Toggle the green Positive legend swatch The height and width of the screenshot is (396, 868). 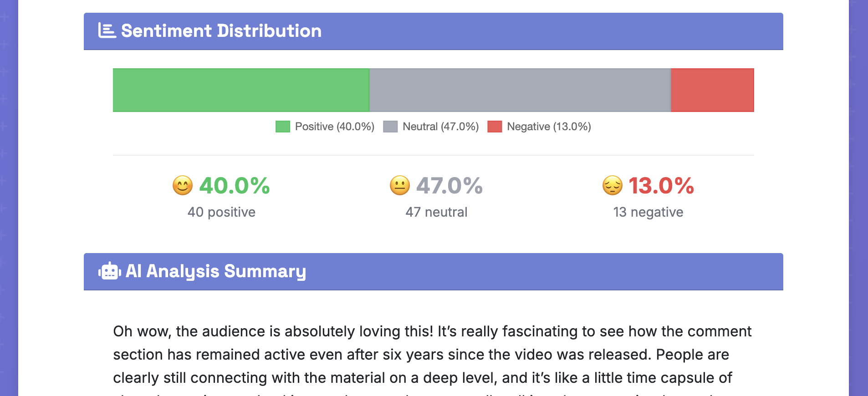tap(283, 127)
